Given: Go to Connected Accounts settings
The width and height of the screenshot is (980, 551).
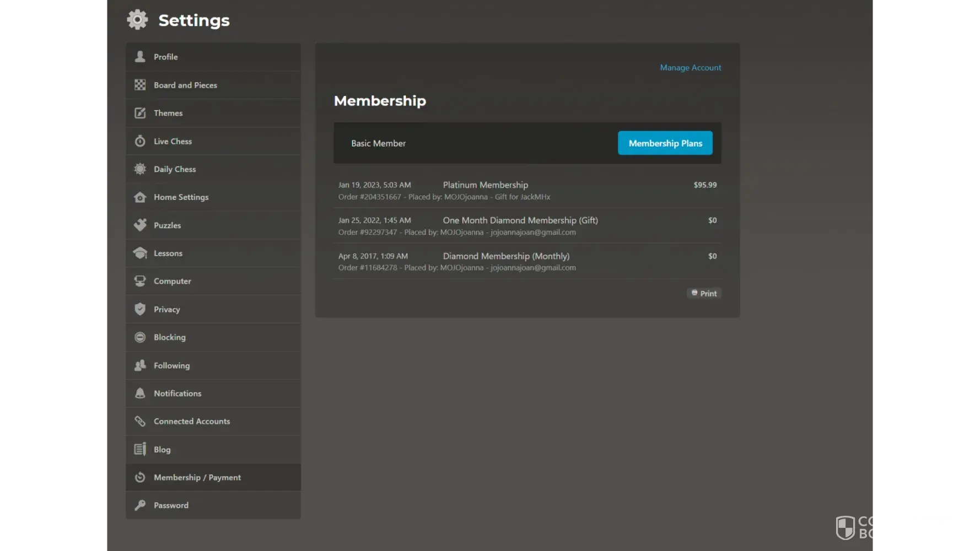Looking at the screenshot, I should (192, 422).
